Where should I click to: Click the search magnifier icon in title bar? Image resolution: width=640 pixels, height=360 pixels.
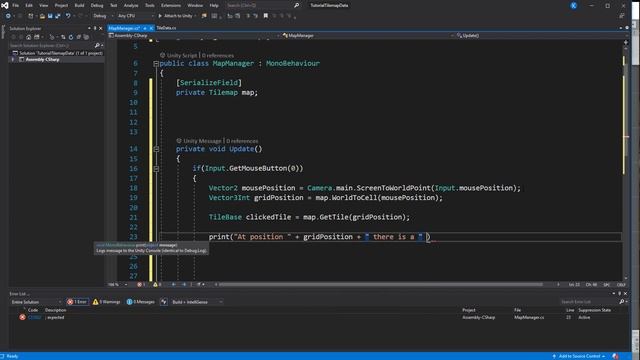[x=297, y=5]
